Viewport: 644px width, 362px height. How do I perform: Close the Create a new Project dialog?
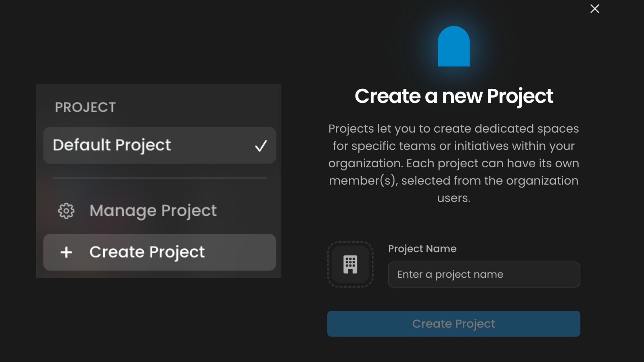point(595,9)
